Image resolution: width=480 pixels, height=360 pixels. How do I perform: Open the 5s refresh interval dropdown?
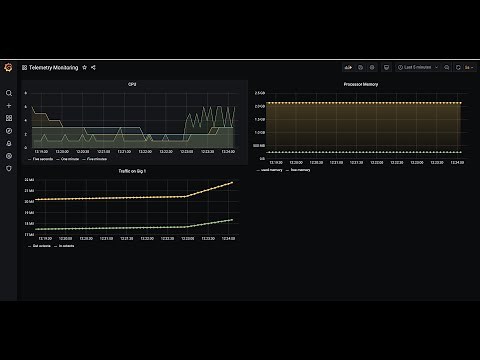coord(469,67)
